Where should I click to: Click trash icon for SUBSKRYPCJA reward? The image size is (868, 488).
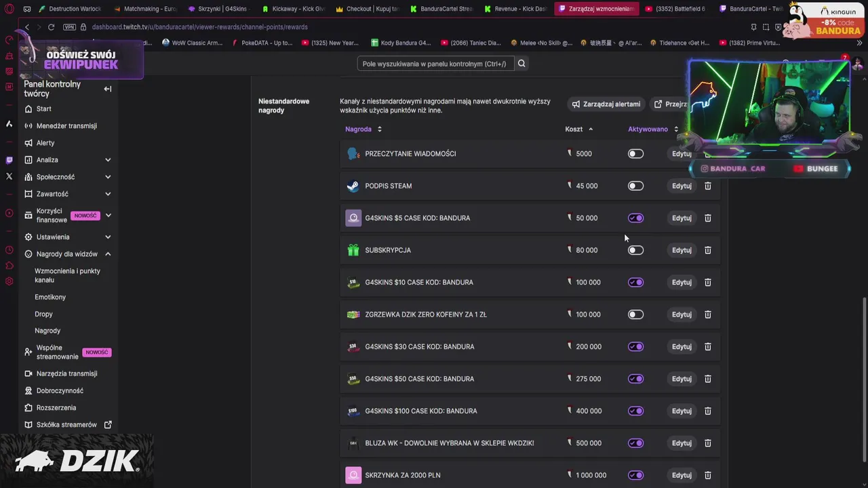pos(707,250)
